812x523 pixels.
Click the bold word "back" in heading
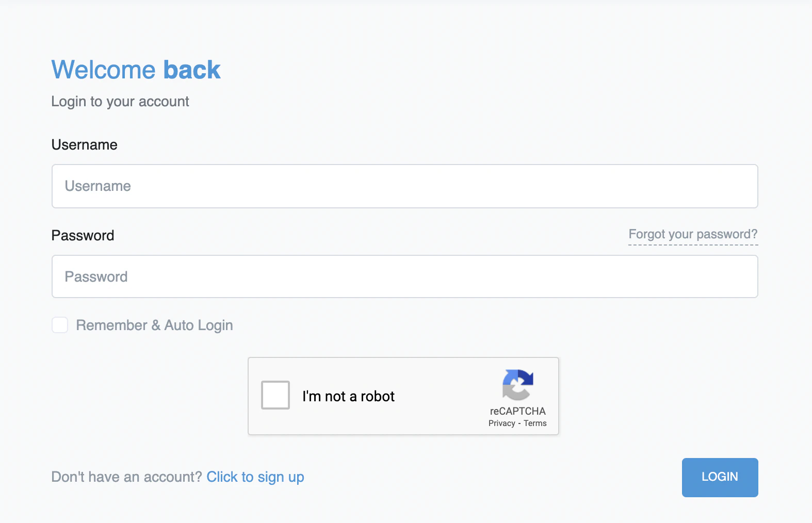point(191,70)
